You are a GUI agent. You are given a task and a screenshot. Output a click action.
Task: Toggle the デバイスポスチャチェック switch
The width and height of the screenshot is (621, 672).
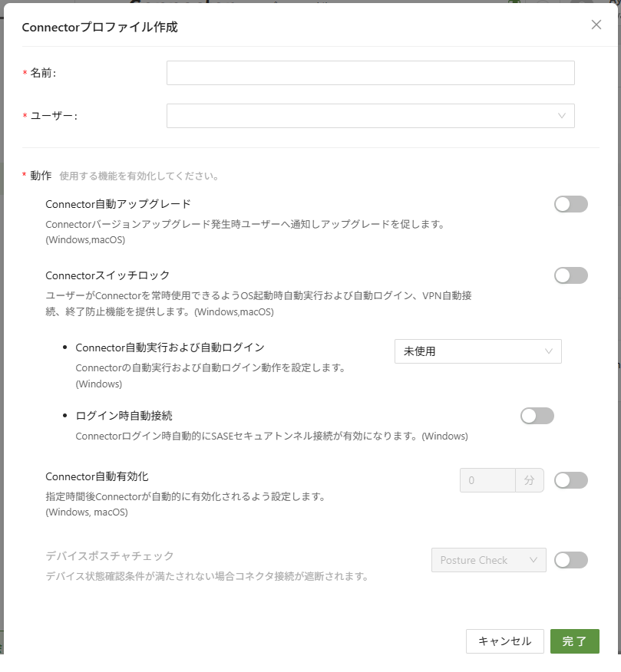point(570,560)
